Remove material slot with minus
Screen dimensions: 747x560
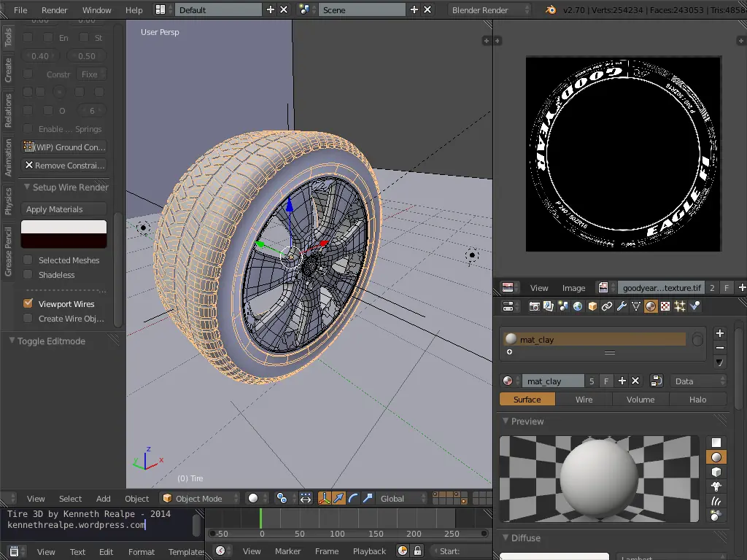point(720,348)
